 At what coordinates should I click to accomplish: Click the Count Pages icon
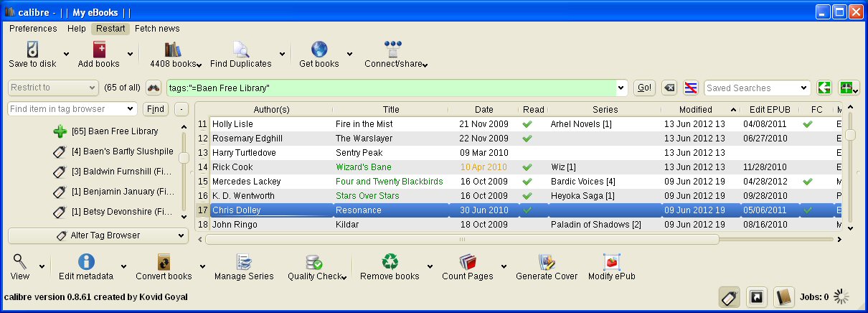468,261
